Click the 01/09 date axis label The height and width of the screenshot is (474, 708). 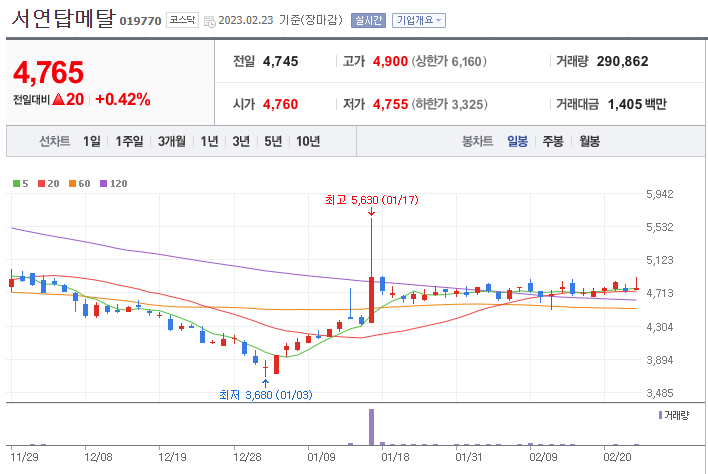click(x=321, y=457)
